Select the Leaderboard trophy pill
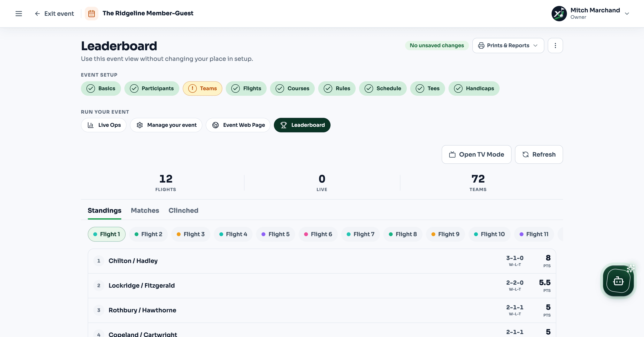The image size is (644, 337). click(302, 125)
